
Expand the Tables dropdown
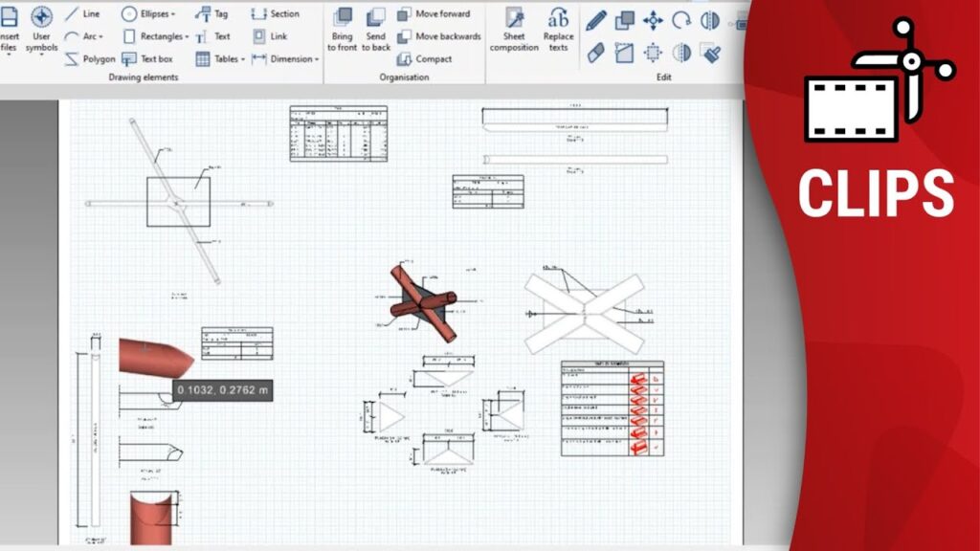coord(220,59)
